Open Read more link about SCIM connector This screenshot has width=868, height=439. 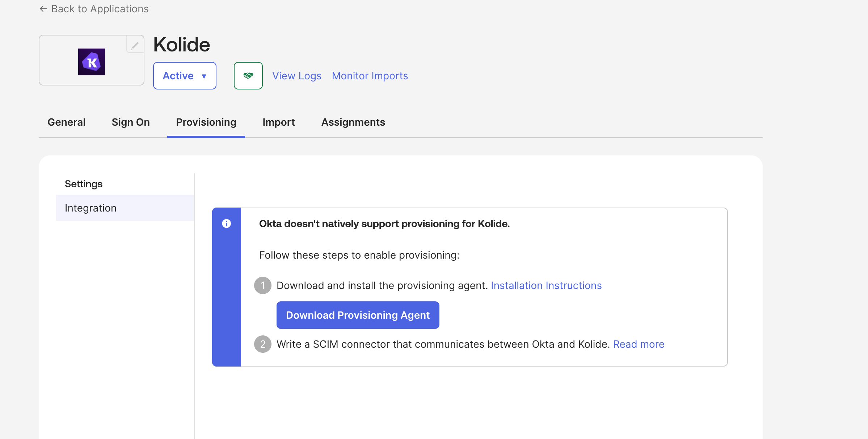coord(639,344)
